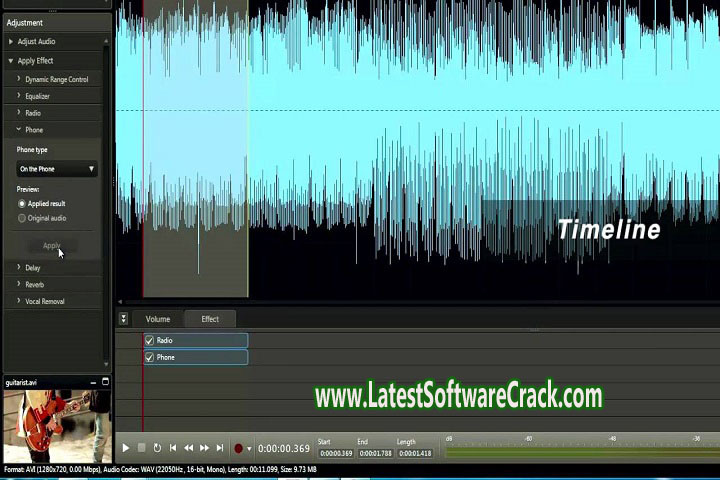Click the End time field
The height and width of the screenshot is (480, 720).
pyautogui.click(x=376, y=453)
